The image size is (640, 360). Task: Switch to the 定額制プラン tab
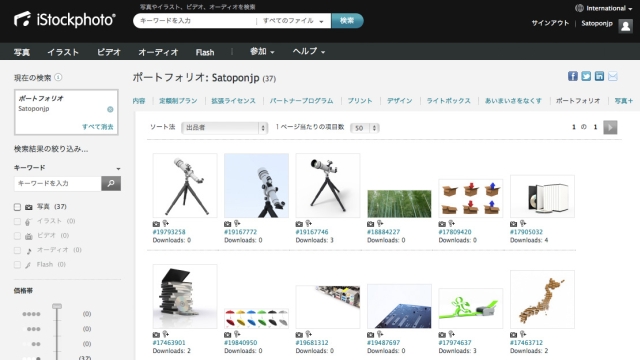point(178,101)
